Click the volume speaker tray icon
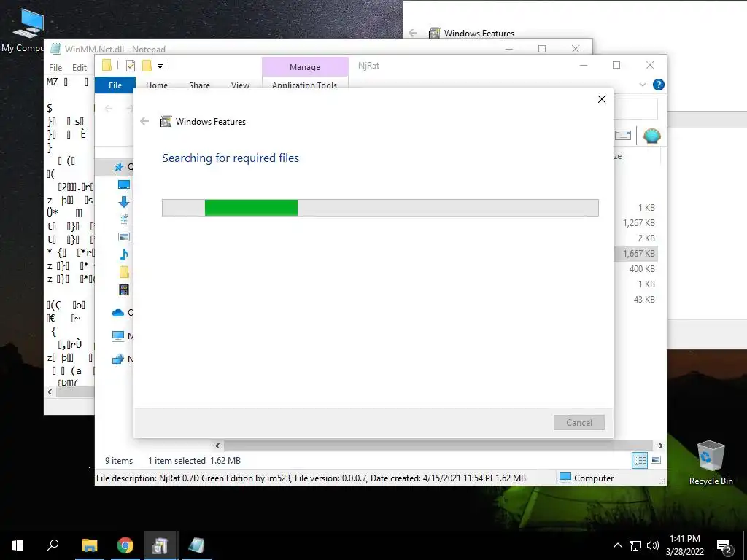Viewport: 747px width, 560px height. 652,545
